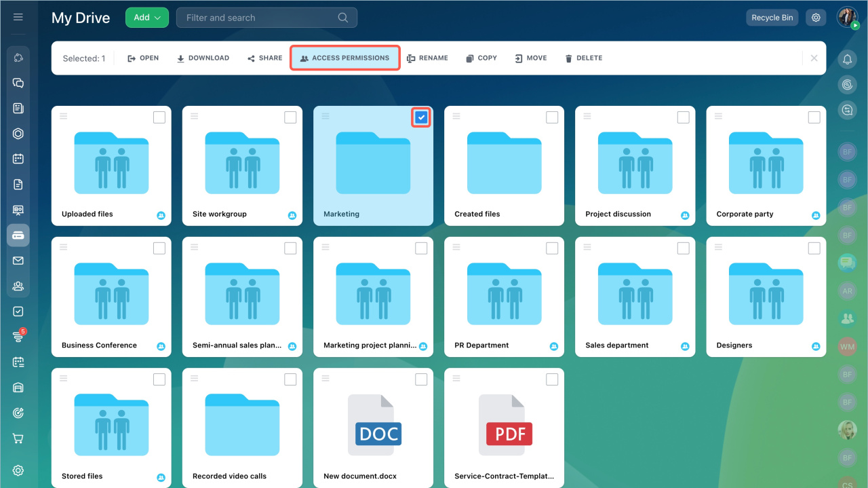Screen dimensions: 868x488
Task: Expand the Add dropdown button
Action: click(x=146, y=18)
